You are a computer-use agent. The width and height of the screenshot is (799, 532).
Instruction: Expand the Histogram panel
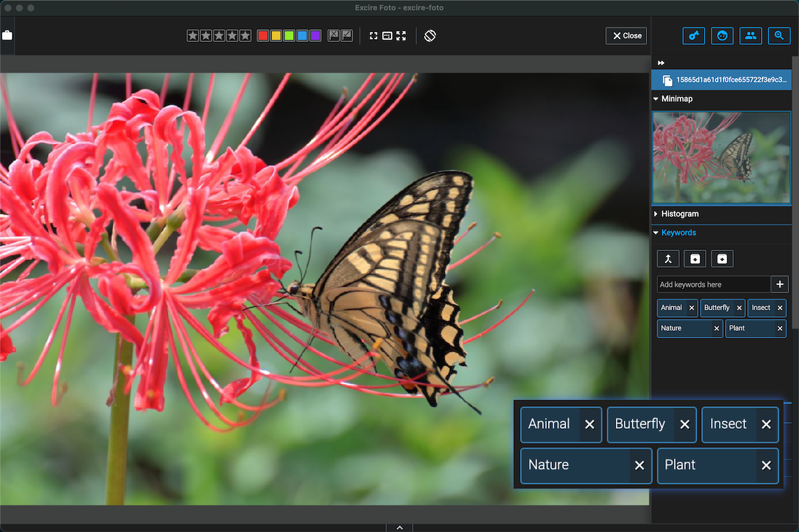pos(679,214)
